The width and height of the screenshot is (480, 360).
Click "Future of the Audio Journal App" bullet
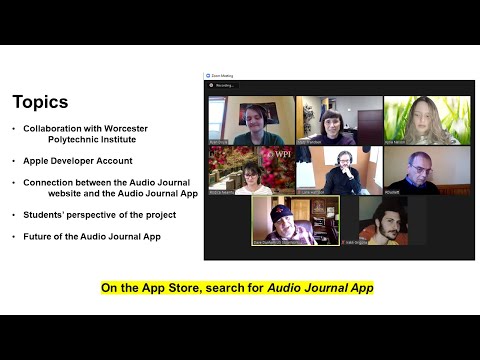[x=92, y=237]
